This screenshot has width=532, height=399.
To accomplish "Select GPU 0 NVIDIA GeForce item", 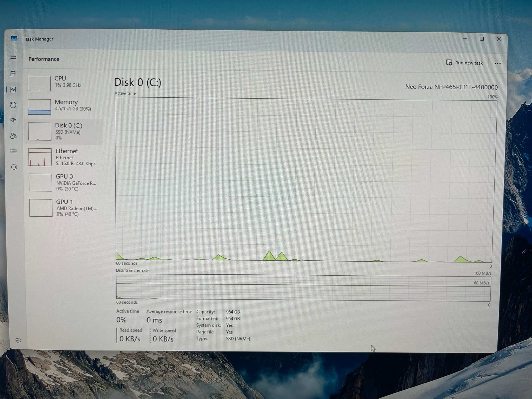I will 66,182.
